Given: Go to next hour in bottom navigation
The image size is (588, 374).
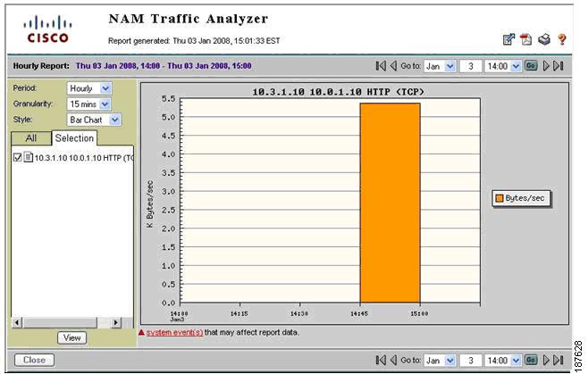Looking at the screenshot, I should tap(546, 360).
